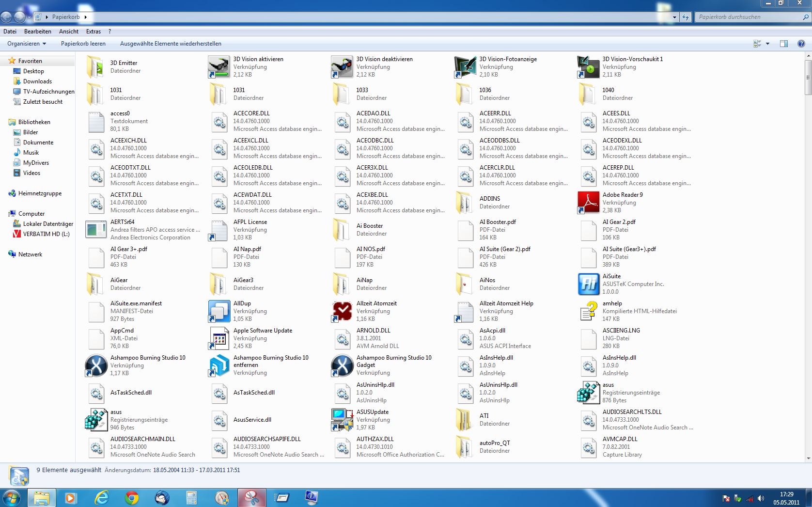Click the file list vertical scrollbar down arrow

(x=808, y=458)
